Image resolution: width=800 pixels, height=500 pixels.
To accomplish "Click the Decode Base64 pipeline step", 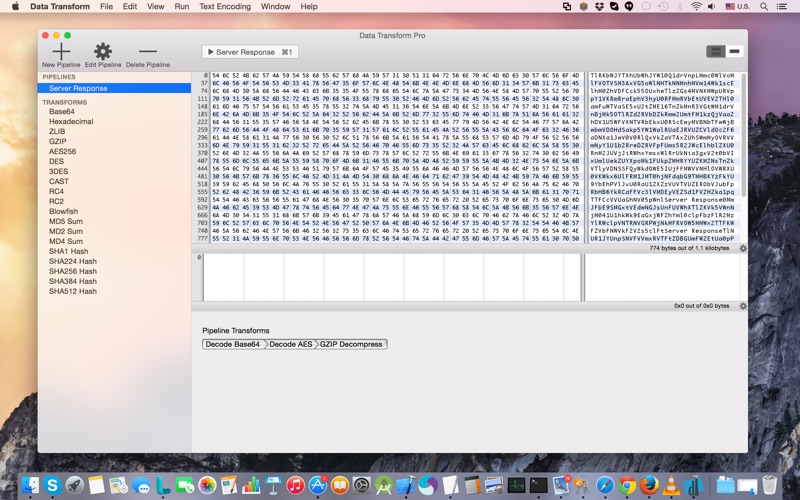I will point(233,344).
